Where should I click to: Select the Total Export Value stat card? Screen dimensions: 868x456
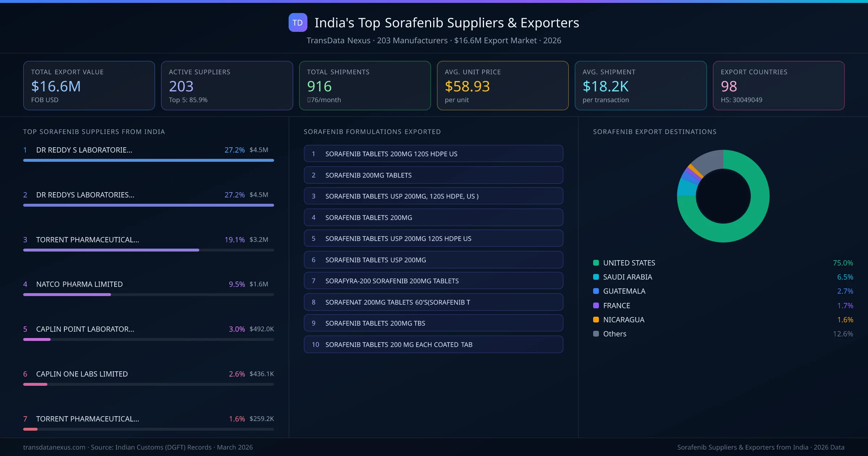tap(89, 85)
